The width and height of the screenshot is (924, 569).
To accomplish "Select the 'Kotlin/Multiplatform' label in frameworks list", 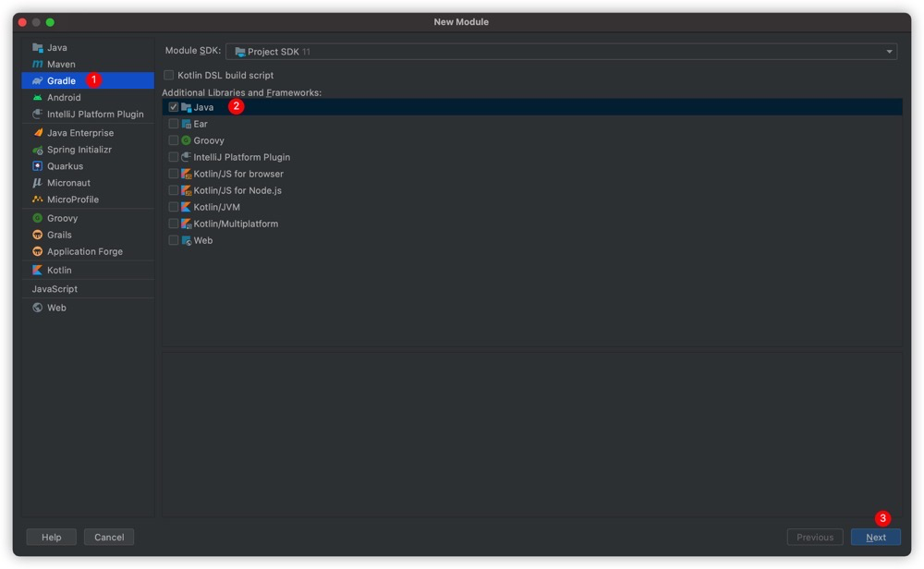I will [x=236, y=224].
